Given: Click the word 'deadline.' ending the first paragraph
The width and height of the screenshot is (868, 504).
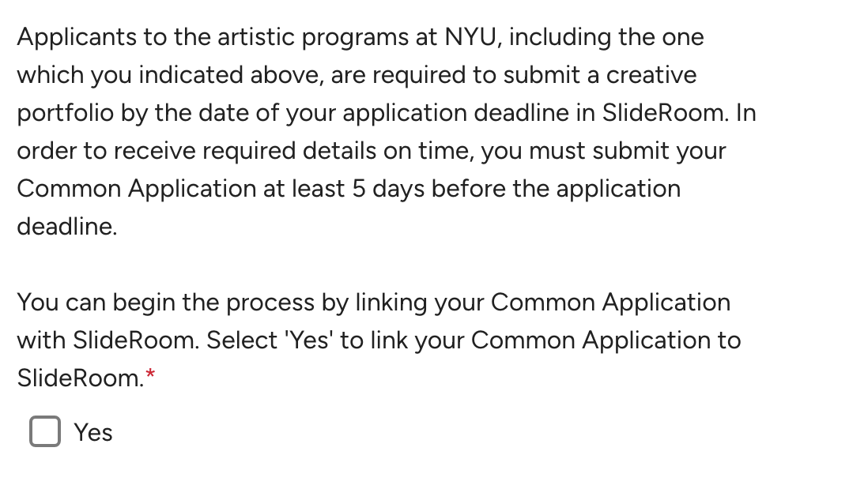Looking at the screenshot, I should pos(67,227).
